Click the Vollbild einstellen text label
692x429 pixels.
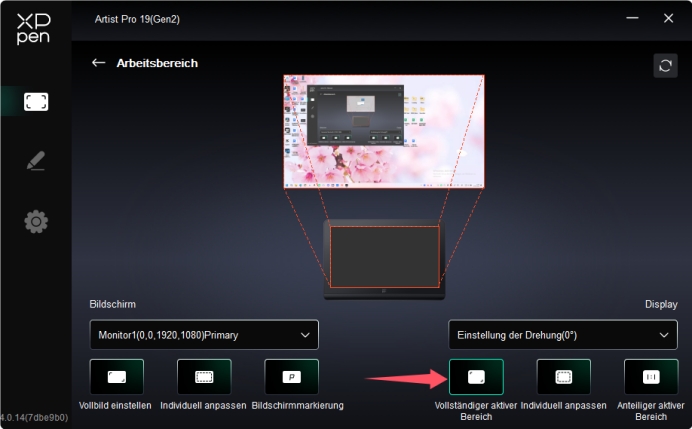coord(115,405)
